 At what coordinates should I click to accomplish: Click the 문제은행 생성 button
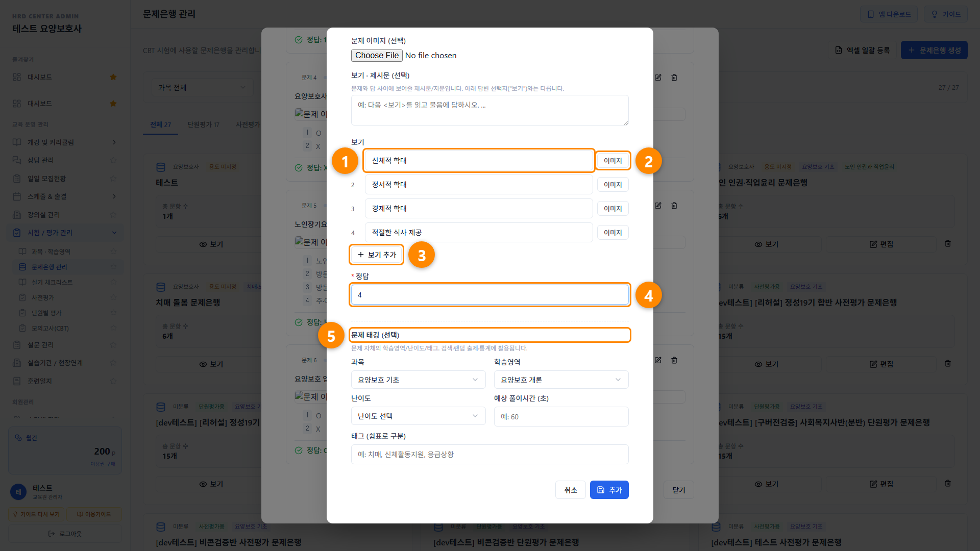pos(934,50)
